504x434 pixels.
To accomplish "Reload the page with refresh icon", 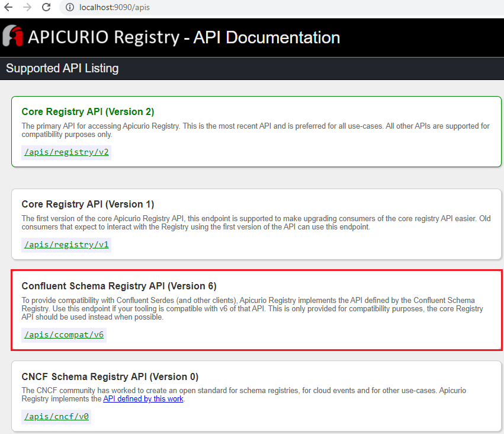I will tap(46, 7).
